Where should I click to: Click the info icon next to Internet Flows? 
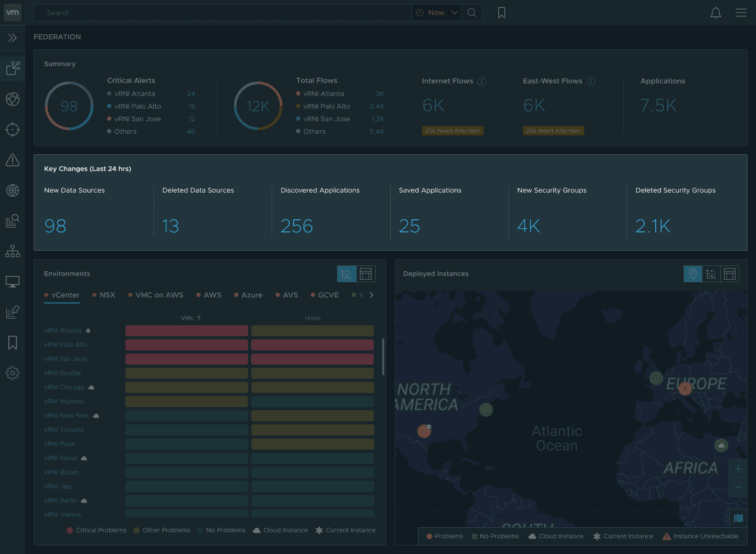click(x=481, y=81)
